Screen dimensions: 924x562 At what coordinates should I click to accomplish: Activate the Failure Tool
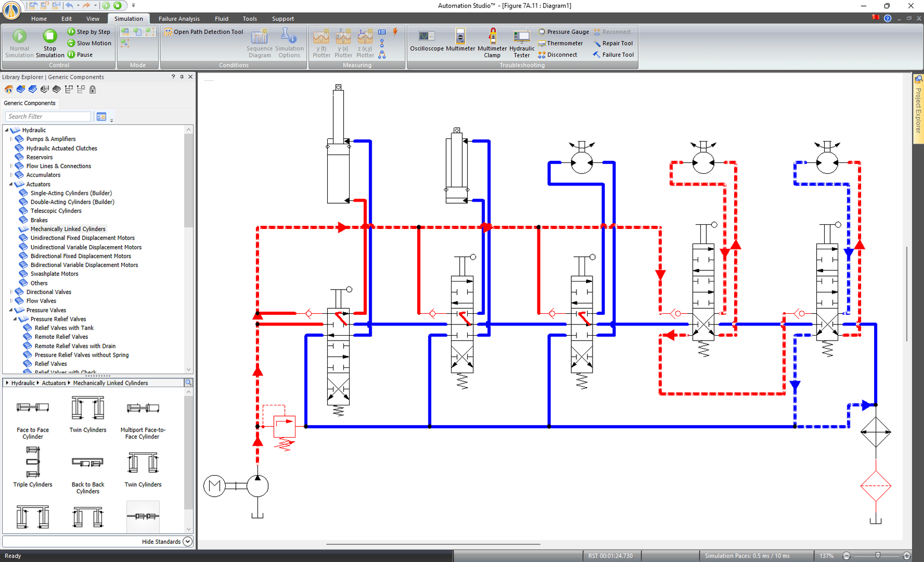coord(613,54)
